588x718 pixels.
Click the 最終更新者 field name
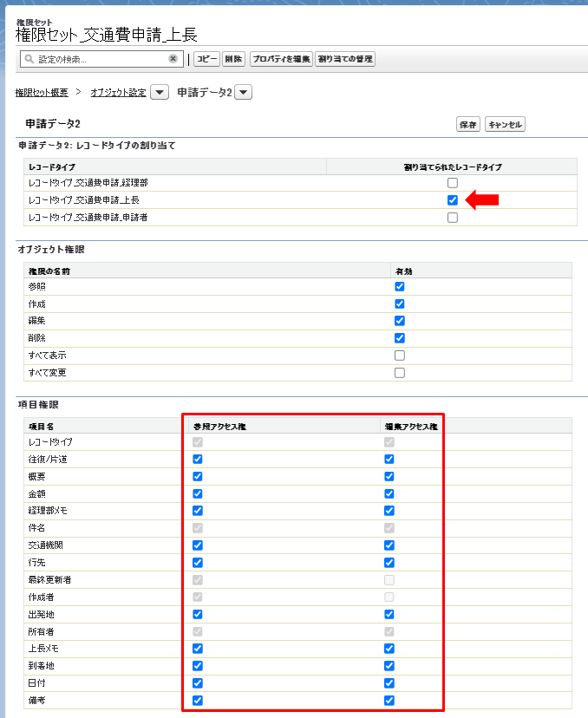(50, 580)
